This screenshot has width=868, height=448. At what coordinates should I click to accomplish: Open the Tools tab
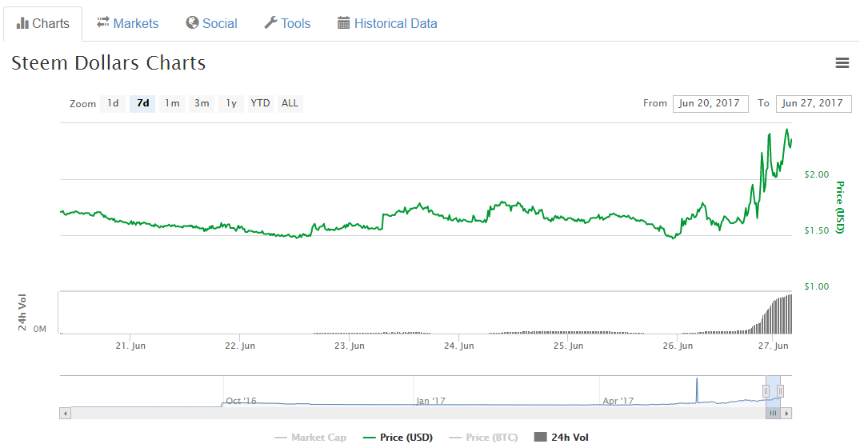(x=287, y=23)
